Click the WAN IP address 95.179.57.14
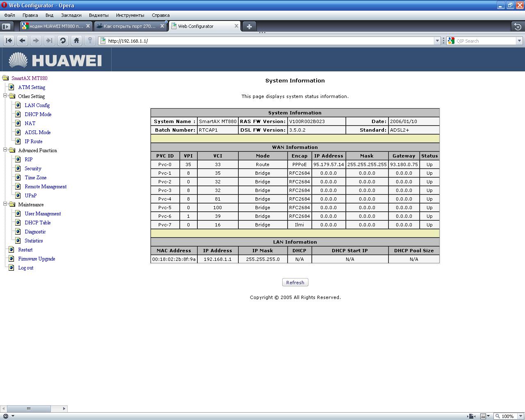This screenshot has height=420, width=525. pyautogui.click(x=329, y=164)
